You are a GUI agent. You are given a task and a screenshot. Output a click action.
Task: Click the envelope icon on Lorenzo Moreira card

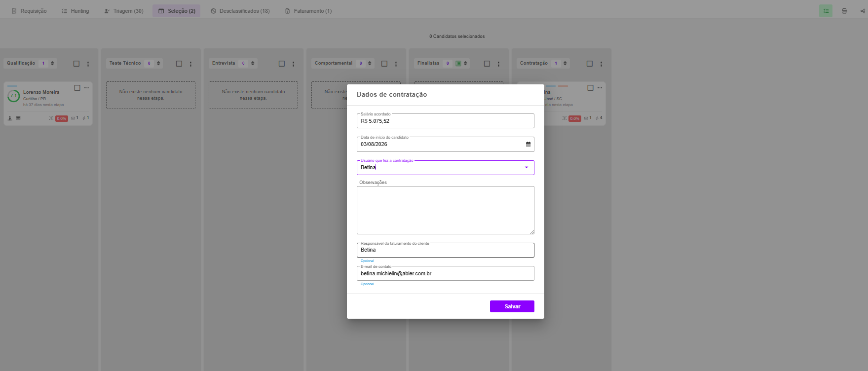pos(18,118)
